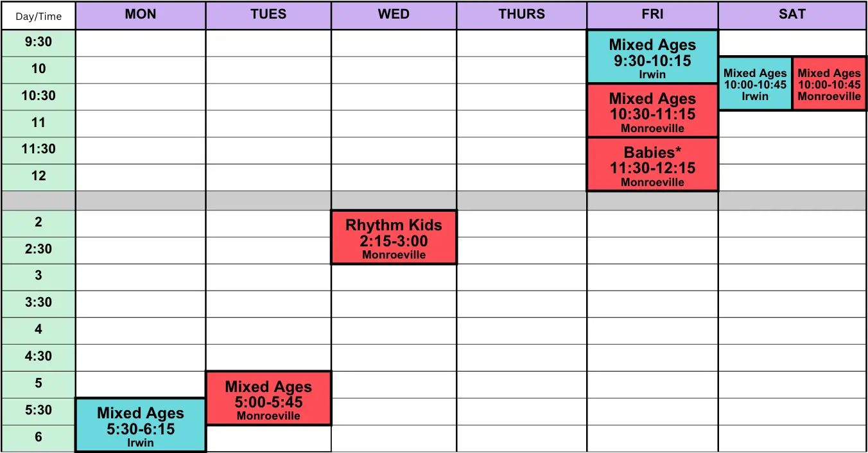Click the FRI column header
The image size is (868, 453).
point(652,15)
